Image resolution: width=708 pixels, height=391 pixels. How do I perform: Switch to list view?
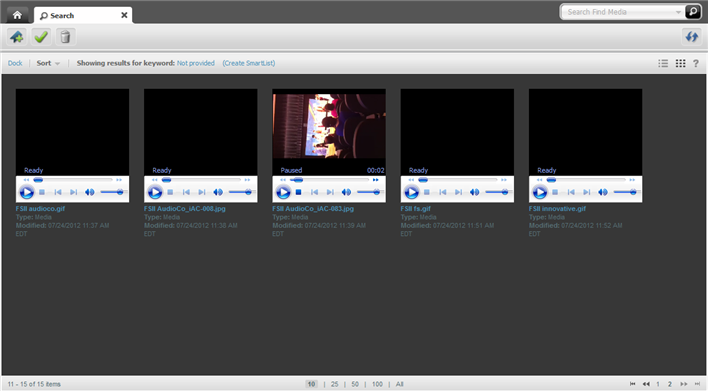[x=663, y=63]
